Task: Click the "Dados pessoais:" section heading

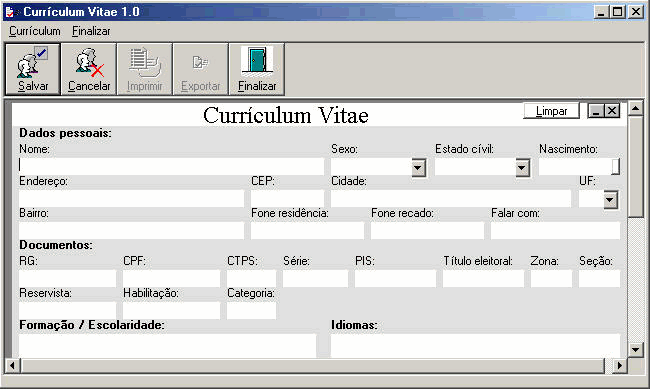Action: 65,133
